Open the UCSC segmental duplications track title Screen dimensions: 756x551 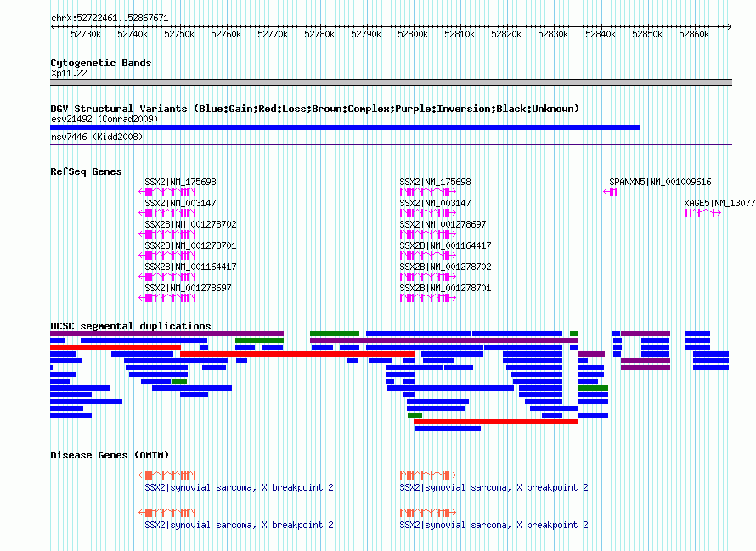[131, 326]
